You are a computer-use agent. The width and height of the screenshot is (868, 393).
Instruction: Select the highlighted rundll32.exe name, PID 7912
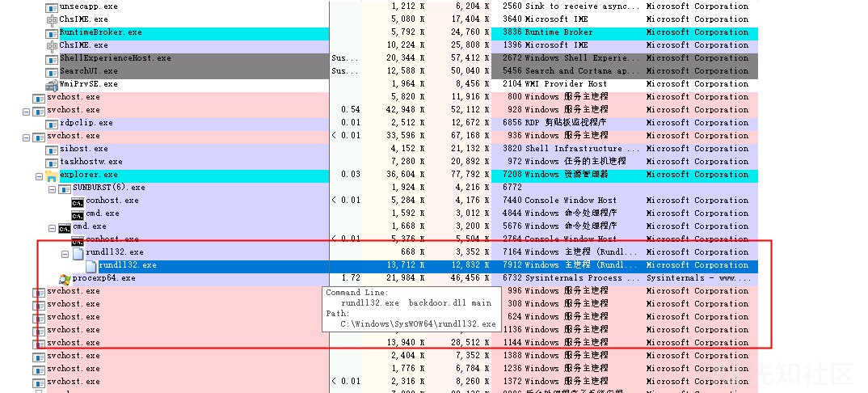pyautogui.click(x=128, y=265)
